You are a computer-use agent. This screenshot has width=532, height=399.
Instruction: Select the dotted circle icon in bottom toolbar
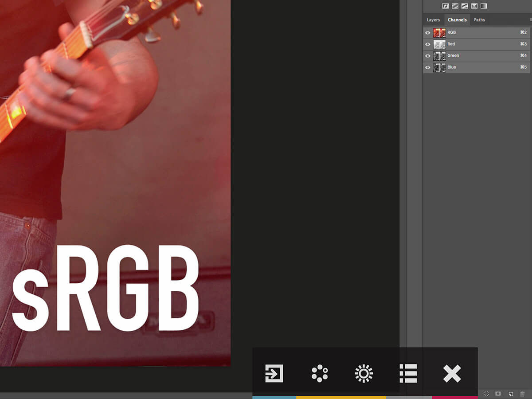pyautogui.click(x=319, y=373)
